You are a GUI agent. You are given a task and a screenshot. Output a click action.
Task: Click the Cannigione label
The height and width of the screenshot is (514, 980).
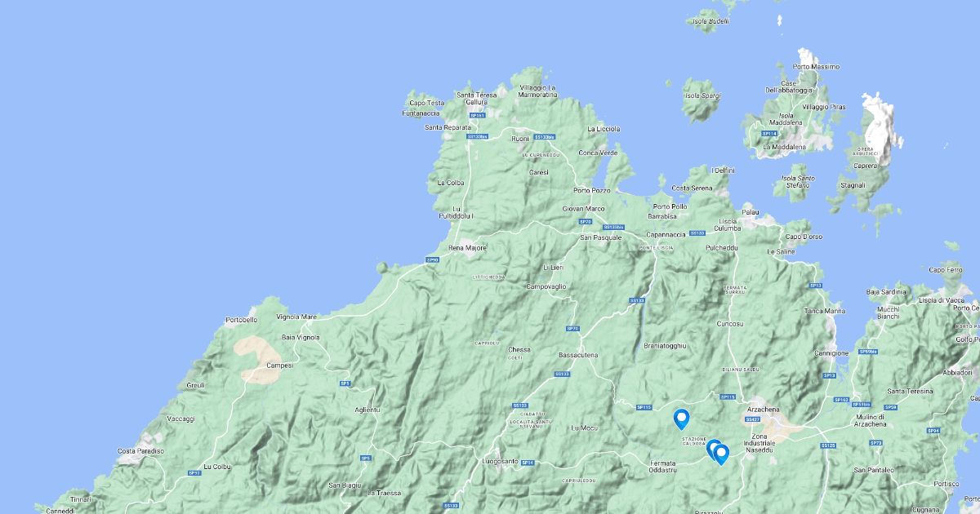831,353
